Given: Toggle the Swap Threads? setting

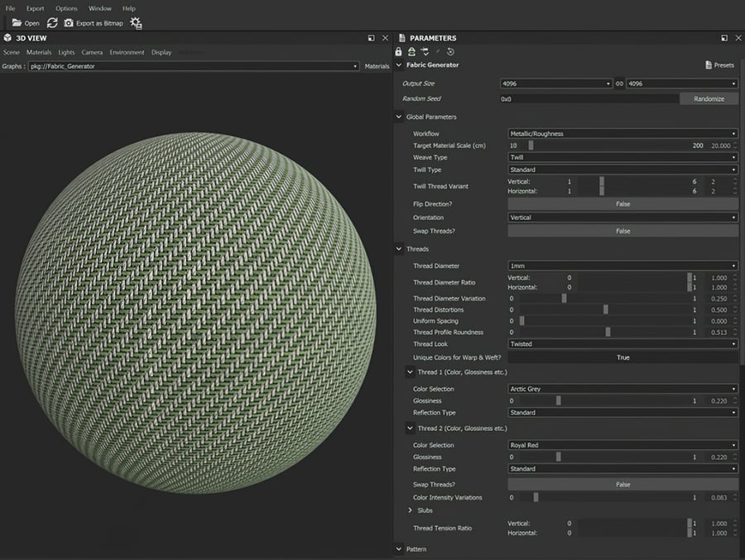Looking at the screenshot, I should click(623, 230).
